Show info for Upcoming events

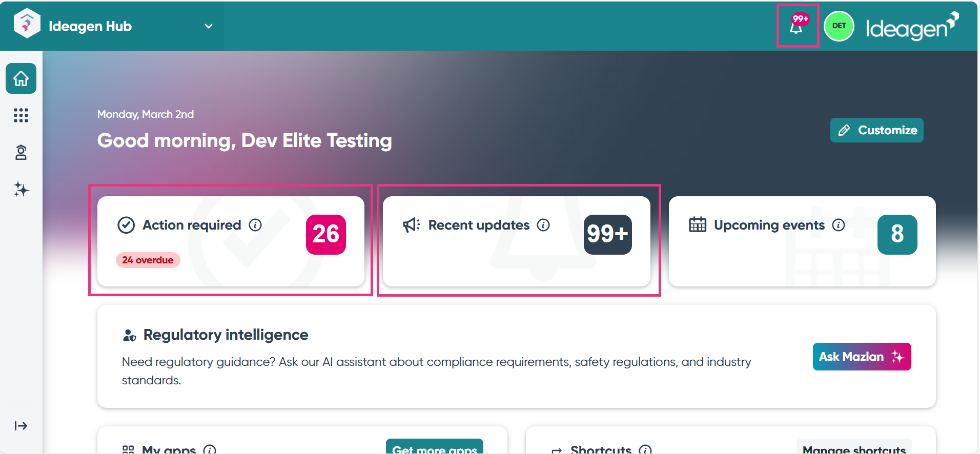tap(839, 225)
